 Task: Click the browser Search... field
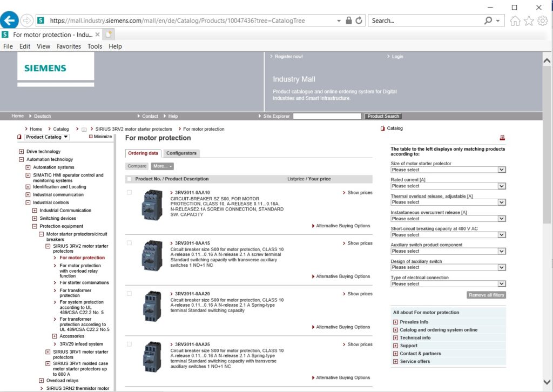[x=425, y=21]
